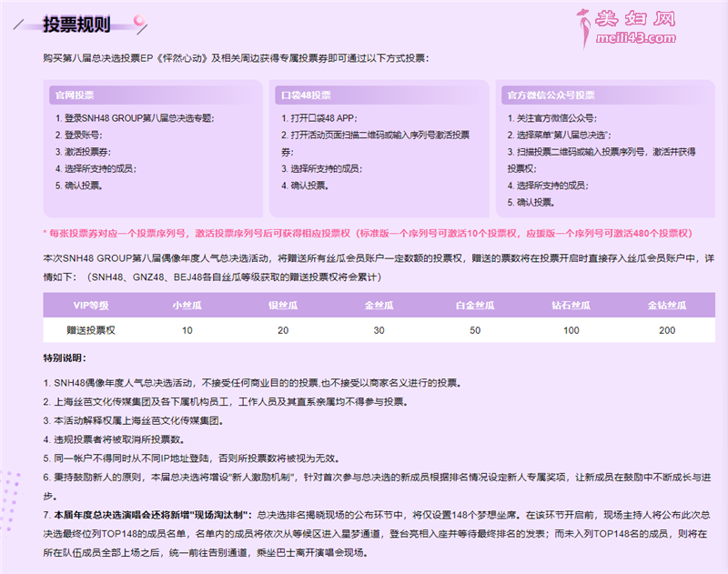Click "4. 选择所支持的成员" in 官网投票 card
728x574 pixels.
pyautogui.click(x=96, y=168)
